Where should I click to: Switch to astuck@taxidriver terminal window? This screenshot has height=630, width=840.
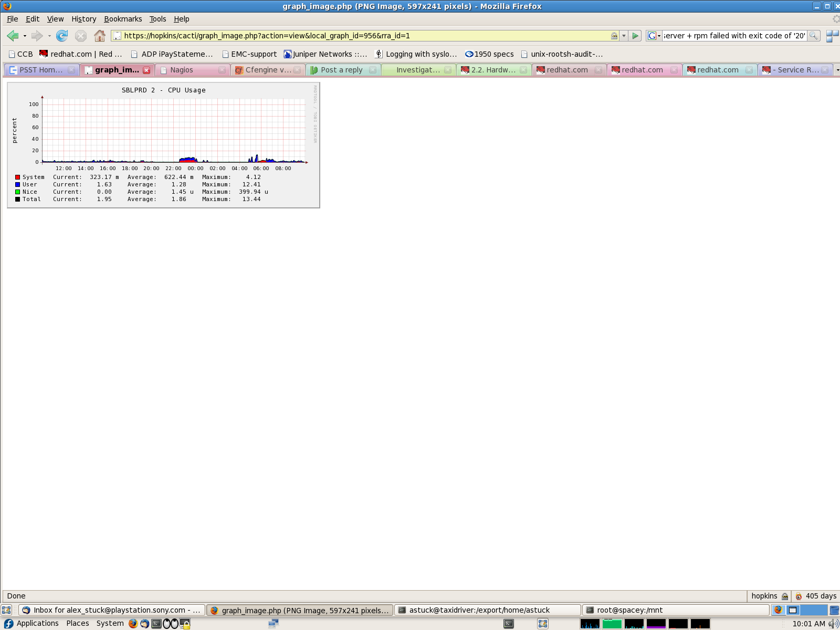[x=487, y=610]
